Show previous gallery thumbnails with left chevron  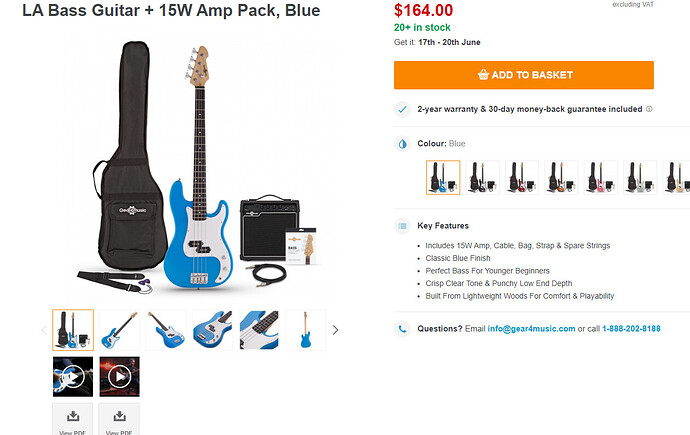tap(44, 330)
